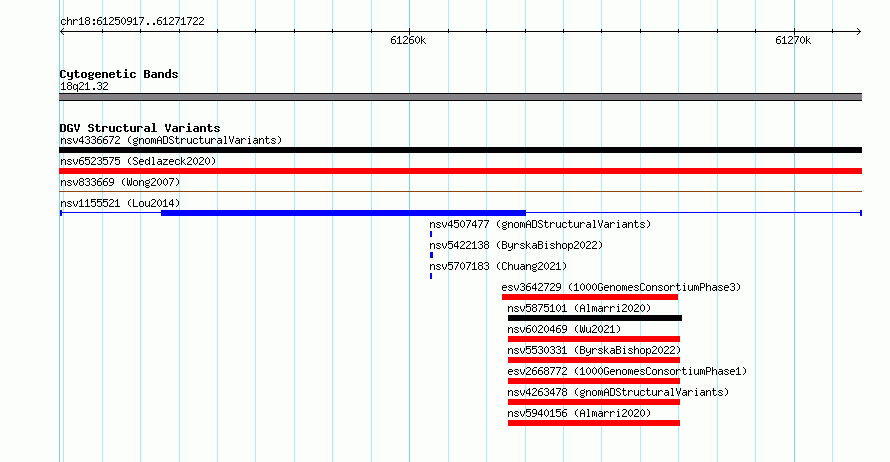Open nsv4263478 gnomADStructuralVariants label
The width and height of the screenshot is (890, 462).
click(x=618, y=392)
